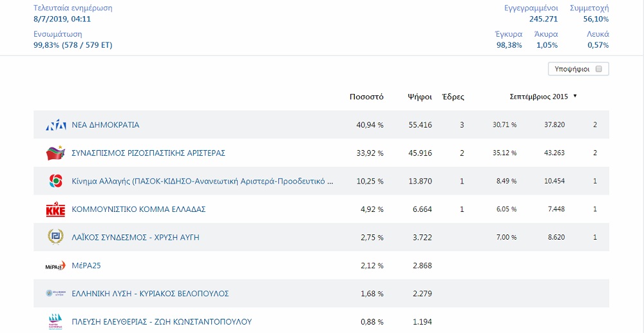
Task: Click the SYRIZA flag logo
Action: click(56, 153)
